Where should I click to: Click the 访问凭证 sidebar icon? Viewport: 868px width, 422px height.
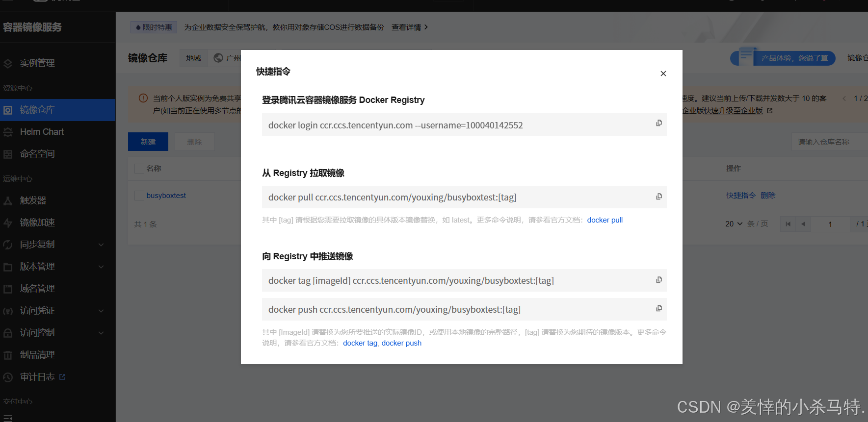click(x=8, y=311)
